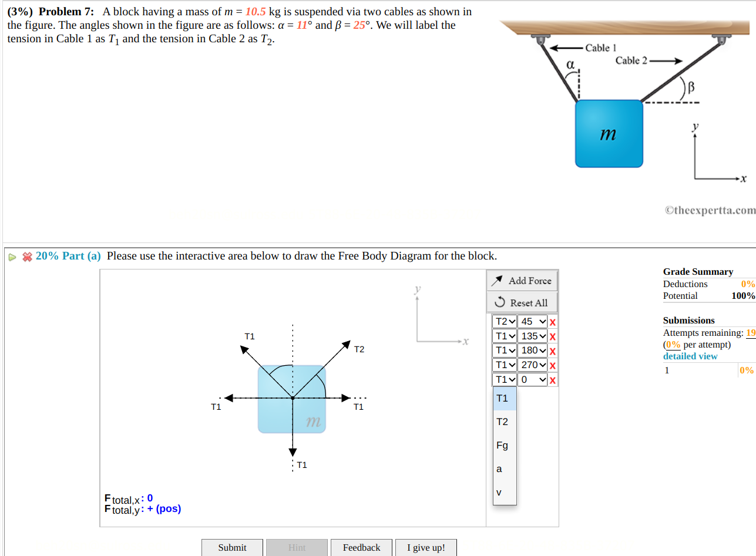Select T2 in the open force options
This screenshot has height=556, width=756.
point(502,422)
